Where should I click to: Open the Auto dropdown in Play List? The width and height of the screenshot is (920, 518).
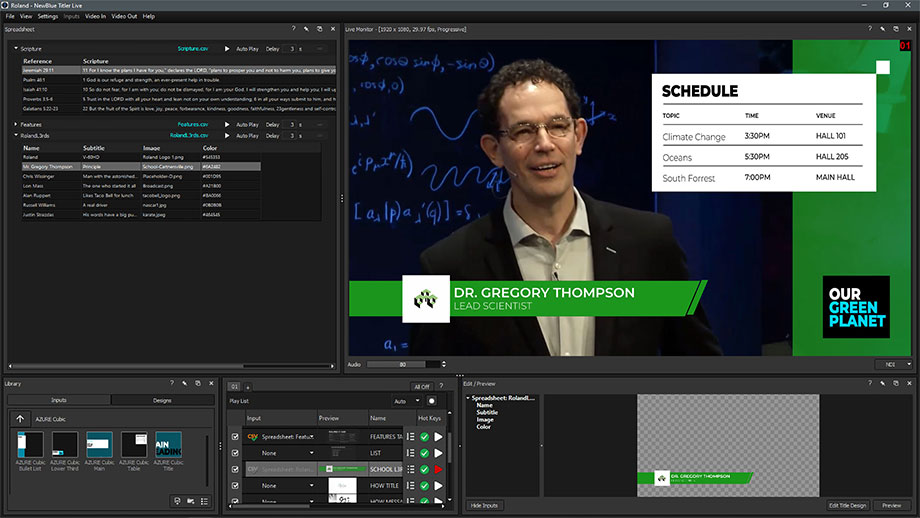[407, 401]
